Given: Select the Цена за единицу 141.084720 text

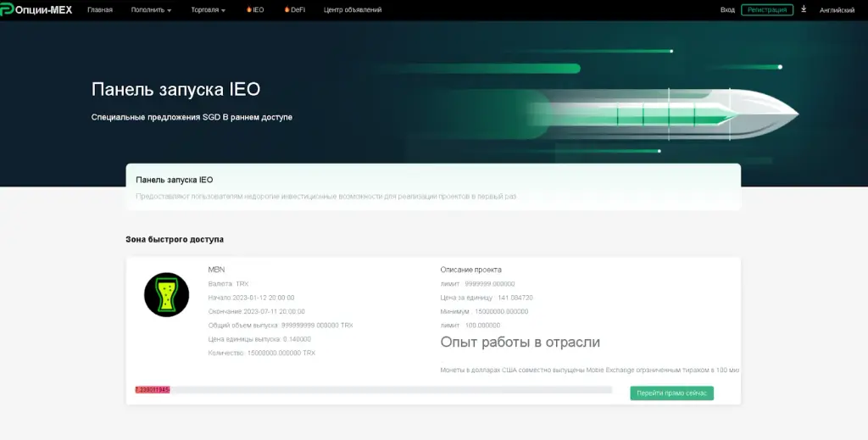Looking at the screenshot, I should (x=487, y=298).
